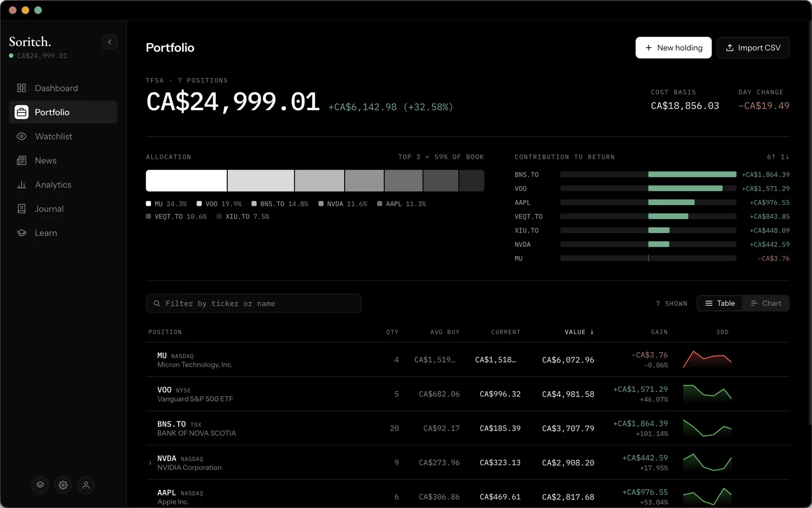
Task: Switch to the Chart view
Action: [766, 303]
